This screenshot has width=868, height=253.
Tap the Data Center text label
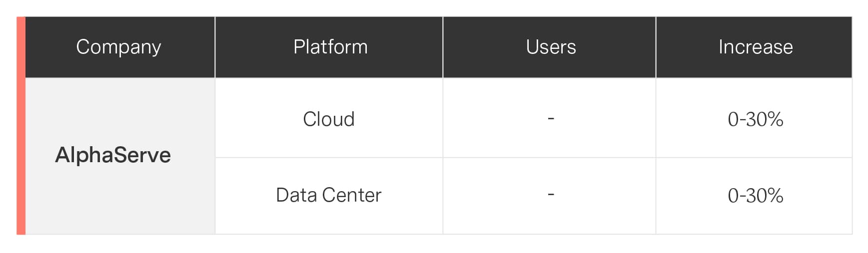(x=328, y=195)
